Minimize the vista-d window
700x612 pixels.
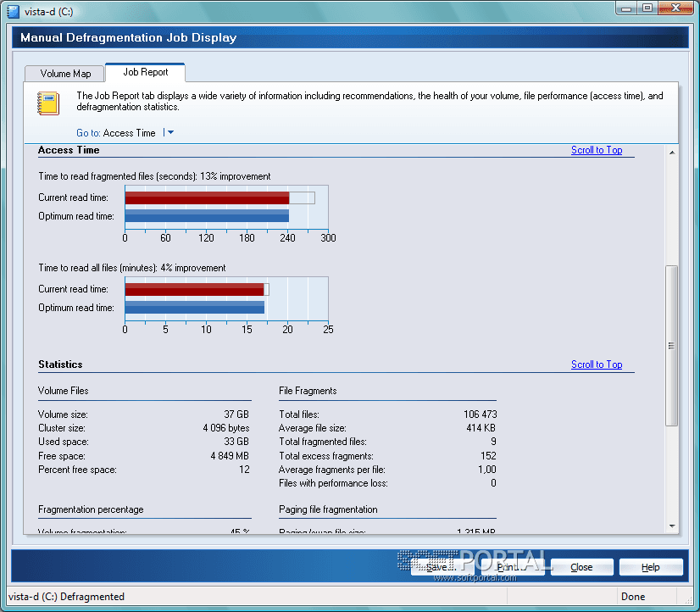(x=626, y=8)
